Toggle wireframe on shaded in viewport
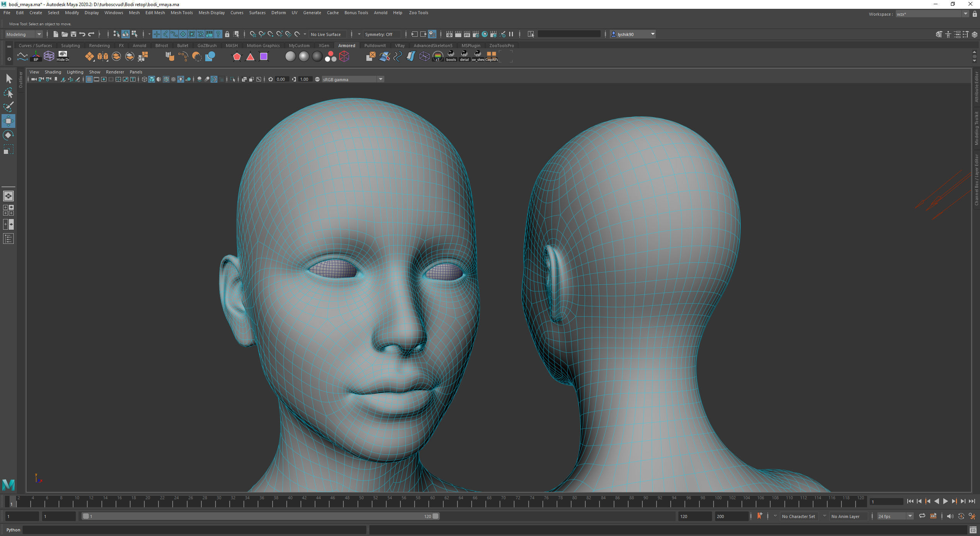 click(x=166, y=79)
